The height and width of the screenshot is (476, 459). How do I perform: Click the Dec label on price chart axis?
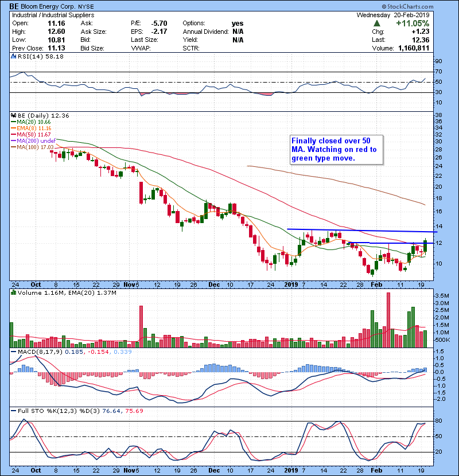click(214, 285)
